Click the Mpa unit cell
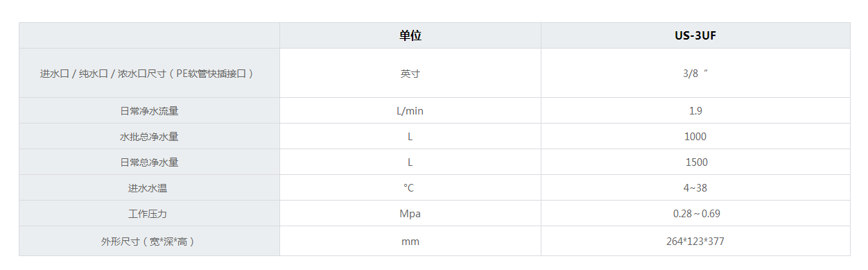868x270 pixels. coord(410,213)
